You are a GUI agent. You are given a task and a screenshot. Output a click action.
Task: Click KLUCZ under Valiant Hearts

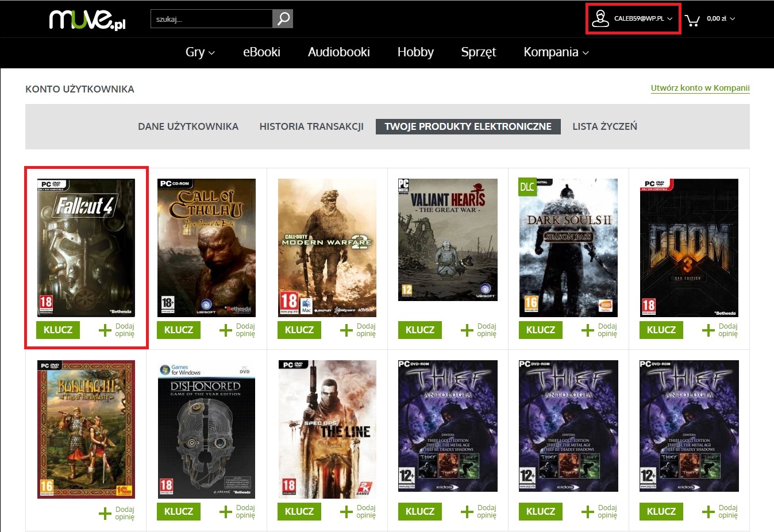tap(420, 330)
